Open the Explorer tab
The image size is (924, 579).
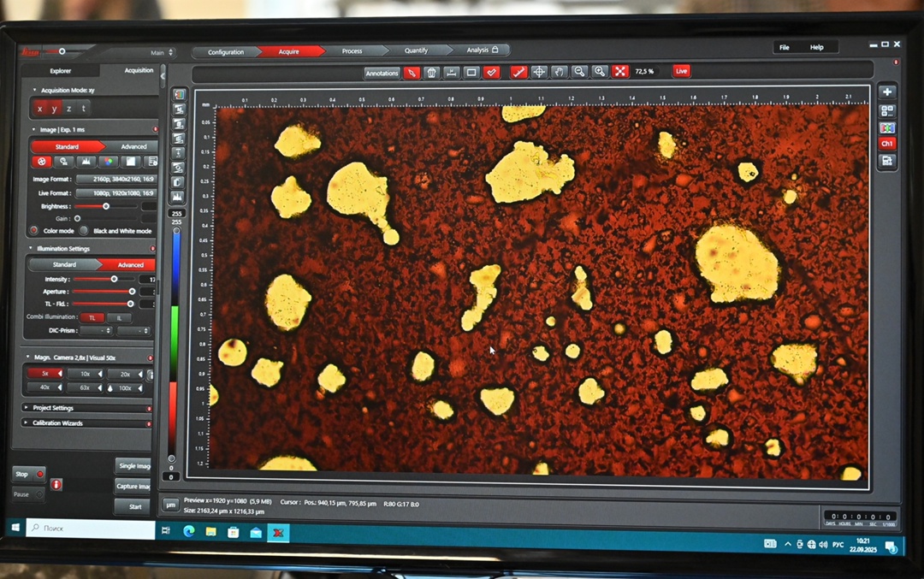coord(61,71)
